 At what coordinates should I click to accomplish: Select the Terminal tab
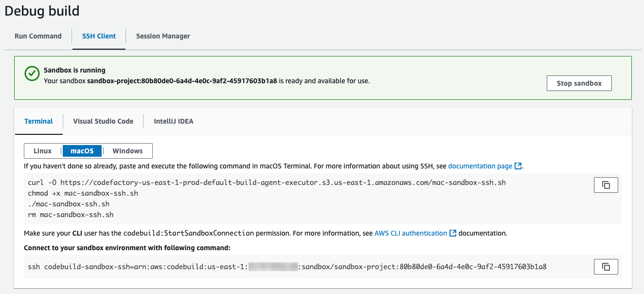38,121
